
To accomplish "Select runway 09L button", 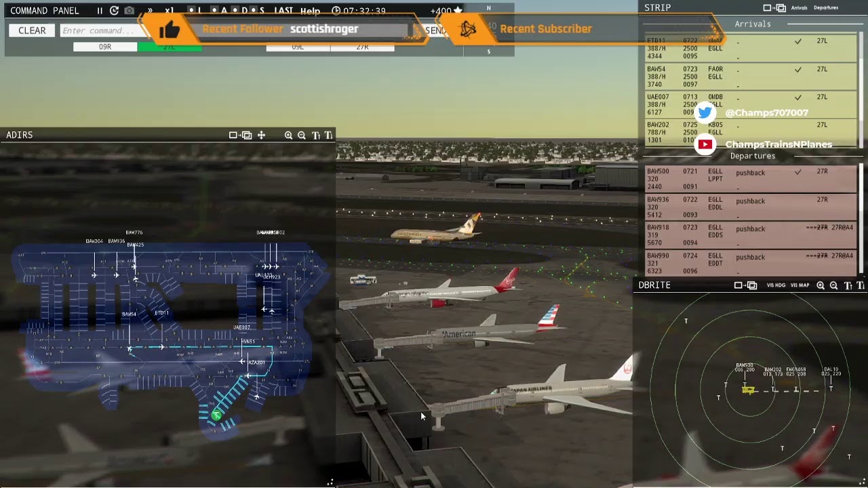I will click(298, 47).
